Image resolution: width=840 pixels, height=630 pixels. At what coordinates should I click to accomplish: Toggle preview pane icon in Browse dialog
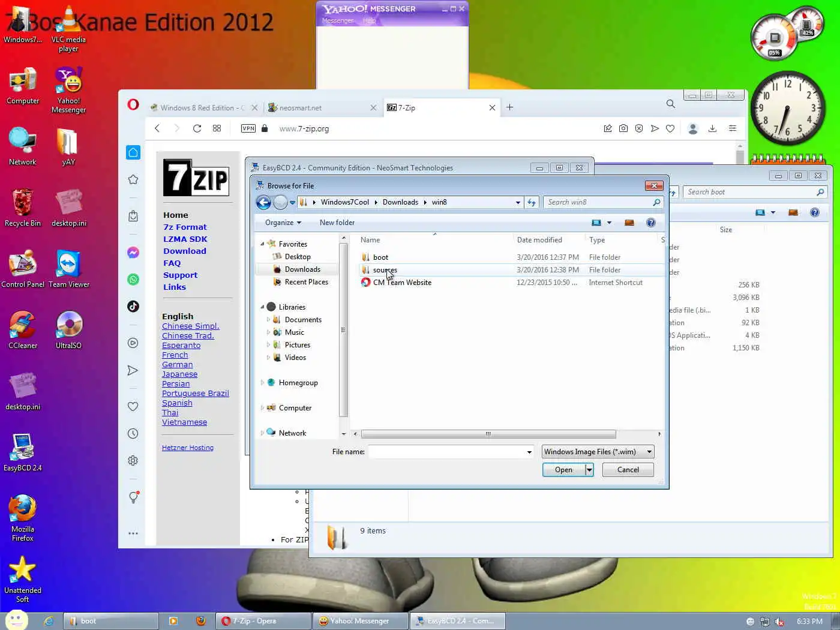click(x=629, y=223)
